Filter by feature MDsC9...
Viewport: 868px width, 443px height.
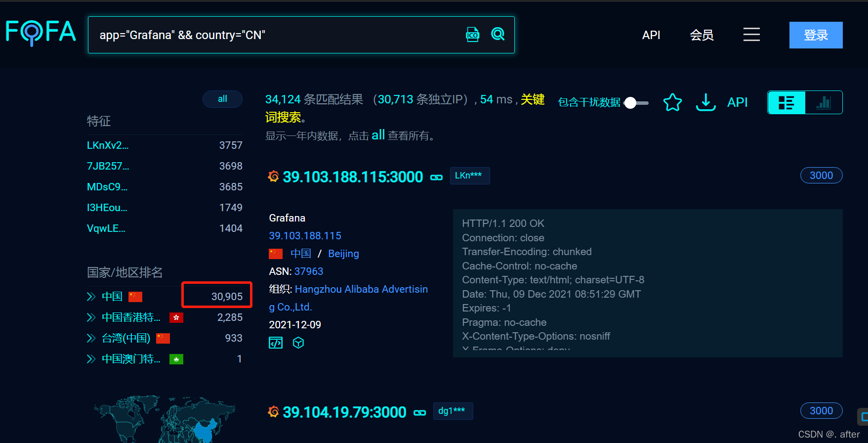pyautogui.click(x=107, y=187)
